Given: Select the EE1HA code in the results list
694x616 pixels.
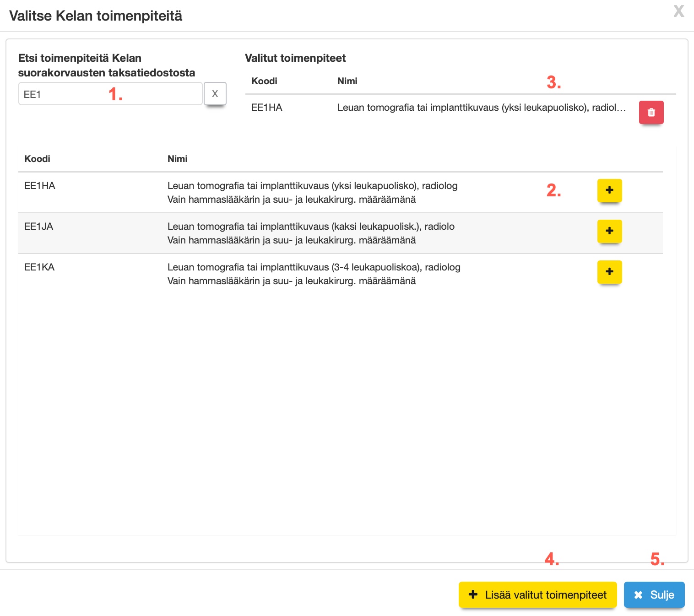Looking at the screenshot, I should click(x=40, y=186).
